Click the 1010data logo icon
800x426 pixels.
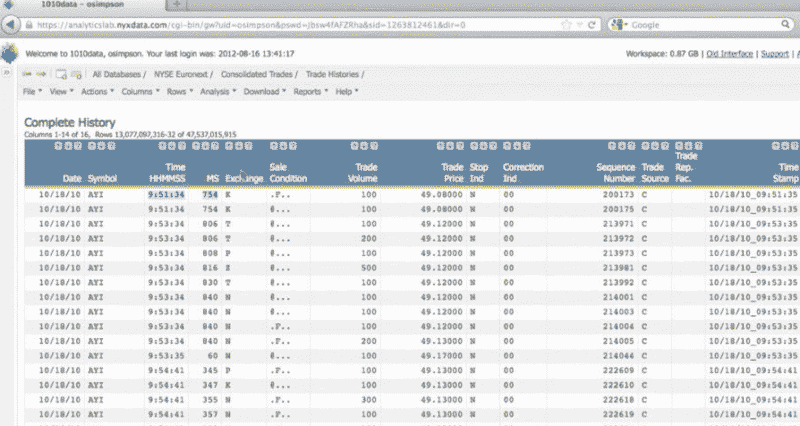[10, 52]
